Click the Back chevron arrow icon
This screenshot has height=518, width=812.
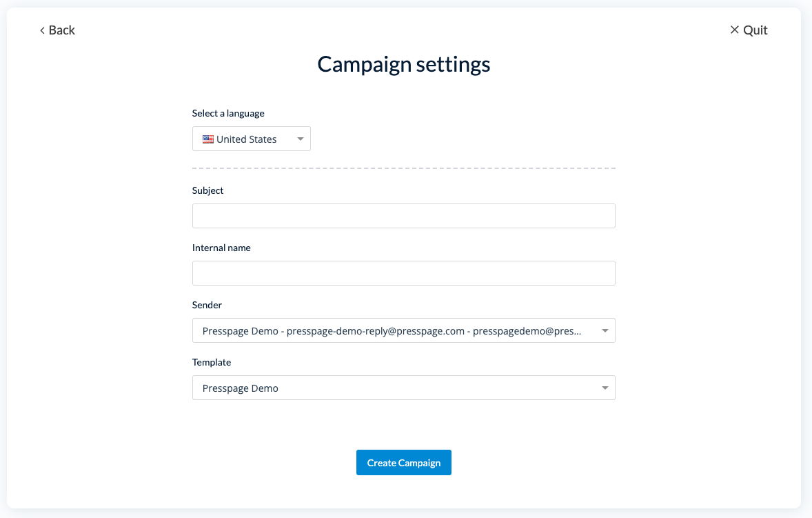coord(42,30)
